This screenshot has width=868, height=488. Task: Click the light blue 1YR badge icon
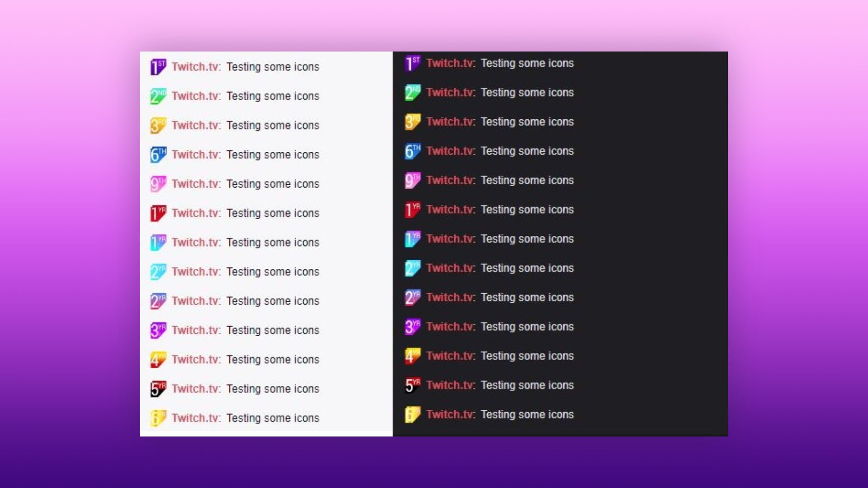[x=158, y=242]
